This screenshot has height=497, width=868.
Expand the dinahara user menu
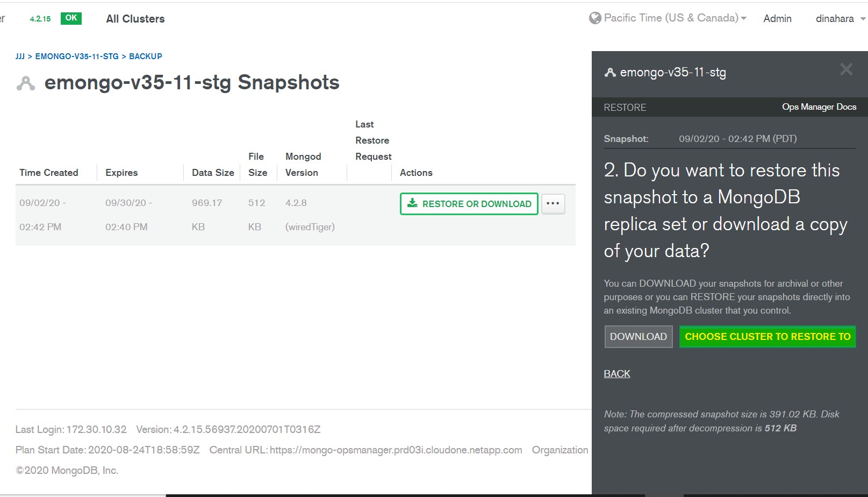pyautogui.click(x=840, y=19)
